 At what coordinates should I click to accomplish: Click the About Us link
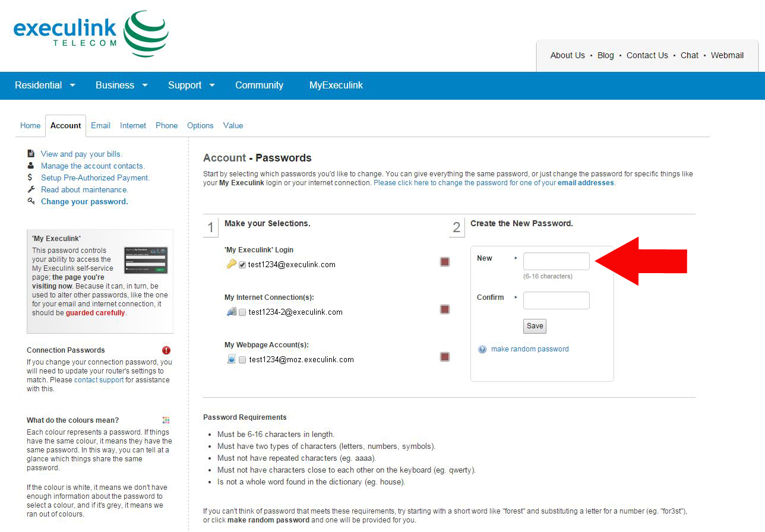point(567,55)
